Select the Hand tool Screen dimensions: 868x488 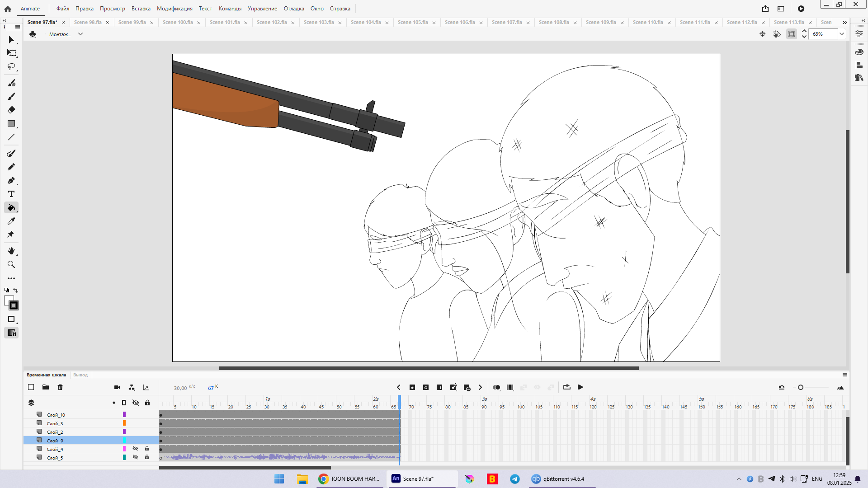12,251
